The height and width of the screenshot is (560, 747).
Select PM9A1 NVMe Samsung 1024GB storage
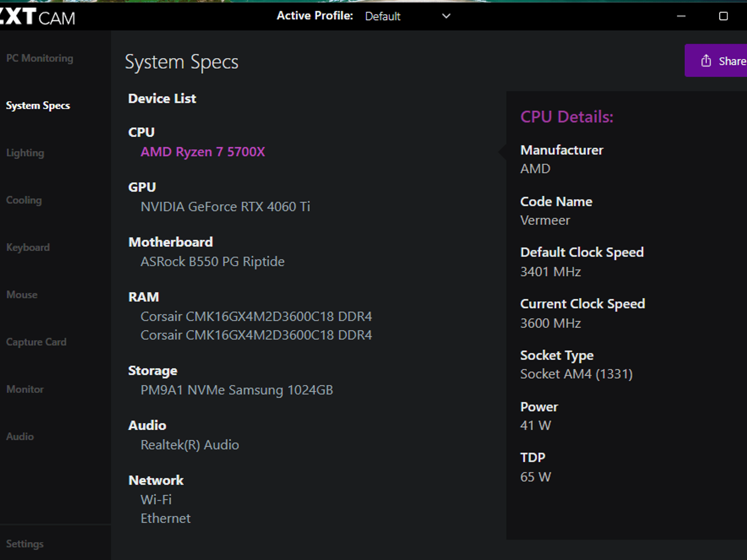[x=237, y=390]
